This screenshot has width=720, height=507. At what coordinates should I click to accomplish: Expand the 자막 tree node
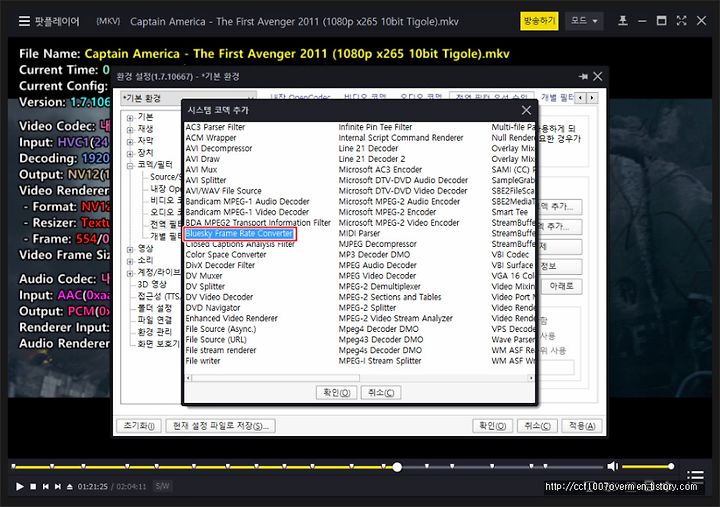(130, 142)
